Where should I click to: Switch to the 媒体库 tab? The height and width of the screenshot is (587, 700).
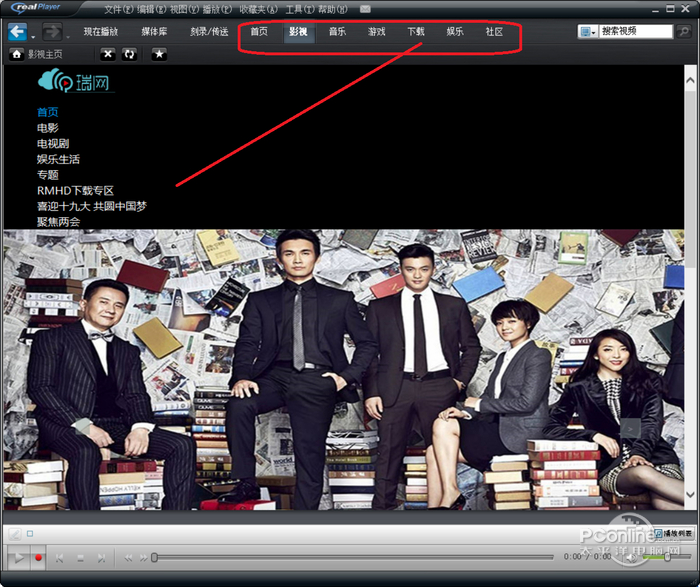click(154, 32)
